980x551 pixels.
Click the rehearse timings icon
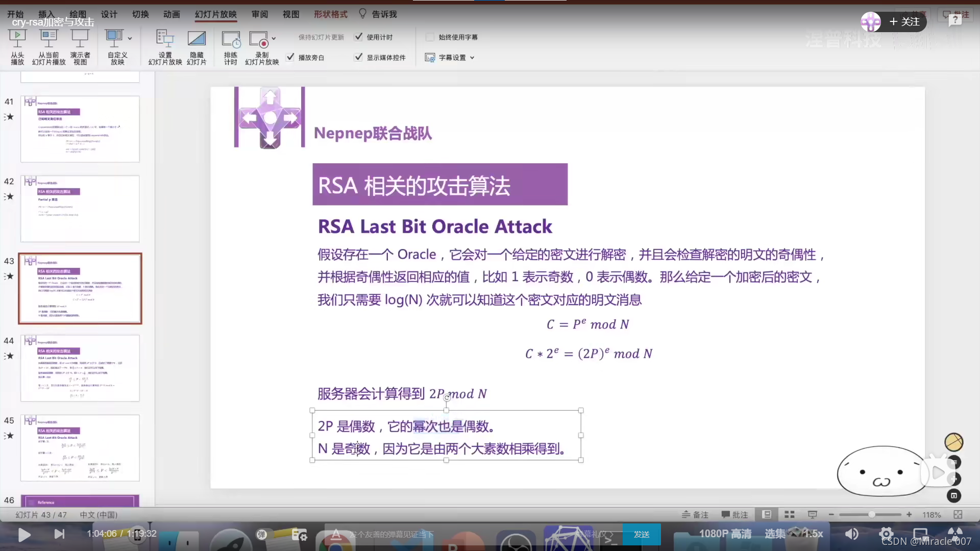click(x=231, y=39)
